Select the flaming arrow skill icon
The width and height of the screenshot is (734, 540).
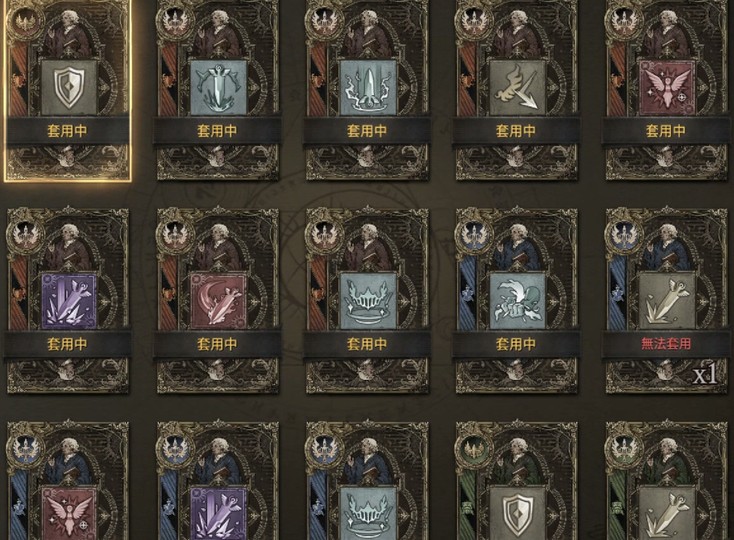pos(517,88)
